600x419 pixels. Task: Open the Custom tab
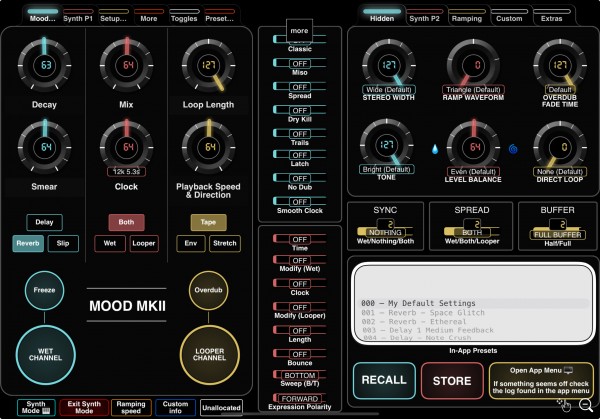(x=509, y=16)
